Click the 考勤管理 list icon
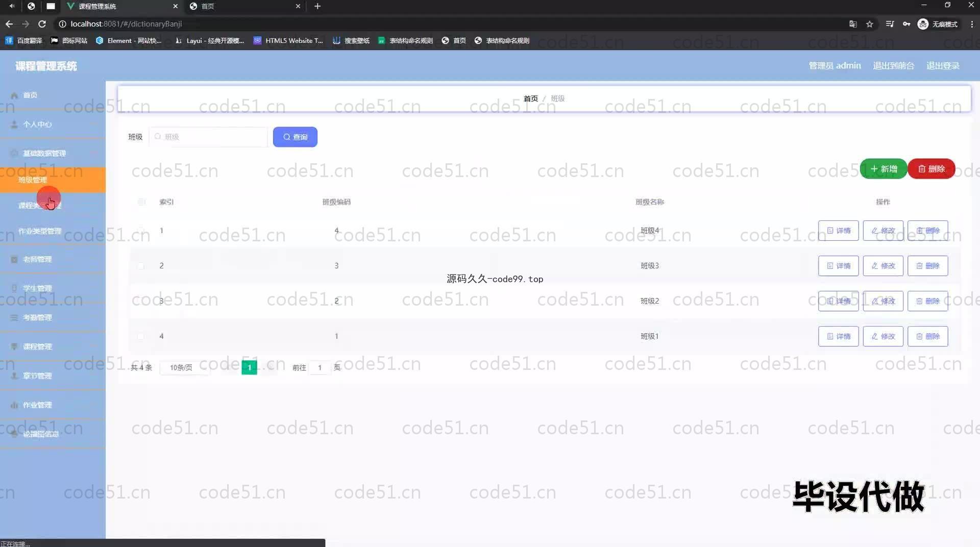The height and width of the screenshot is (547, 980). point(14,317)
